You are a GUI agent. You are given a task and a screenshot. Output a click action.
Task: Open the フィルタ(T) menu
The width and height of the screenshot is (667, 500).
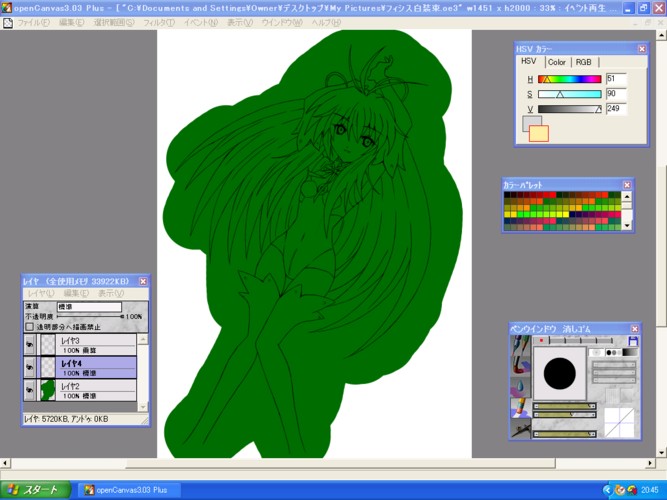[159, 23]
